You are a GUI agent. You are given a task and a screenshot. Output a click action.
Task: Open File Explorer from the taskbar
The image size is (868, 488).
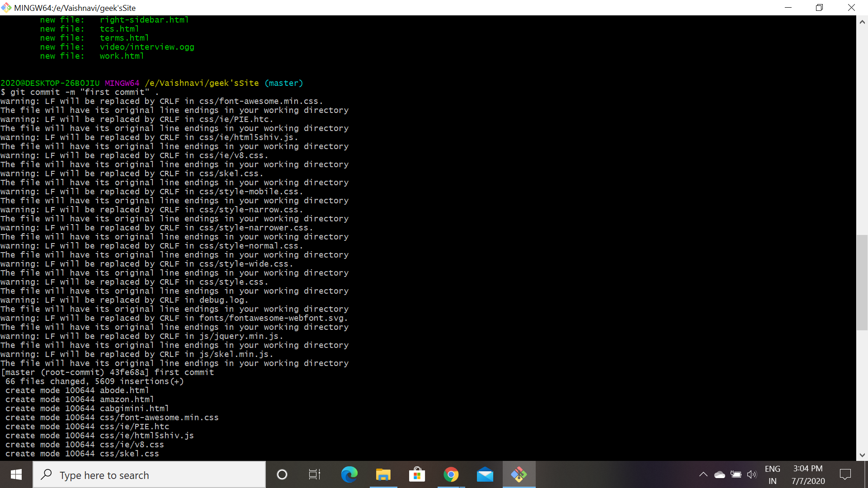tap(383, 474)
